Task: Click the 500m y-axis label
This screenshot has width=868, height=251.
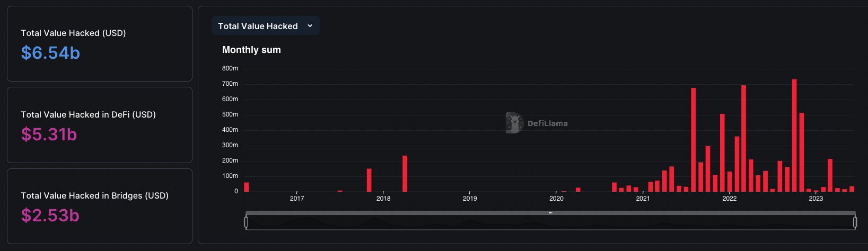Action: tap(230, 114)
